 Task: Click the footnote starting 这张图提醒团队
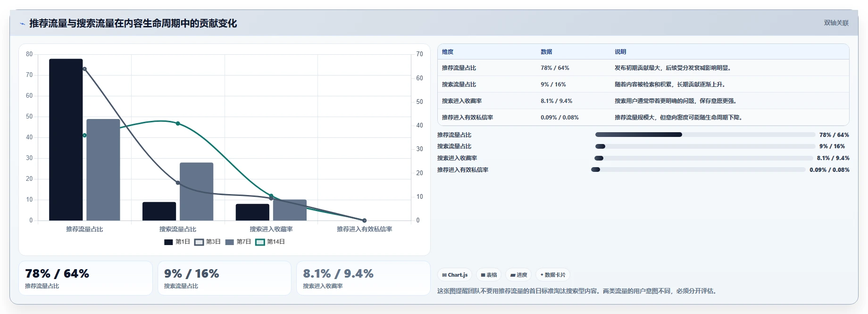click(578, 291)
